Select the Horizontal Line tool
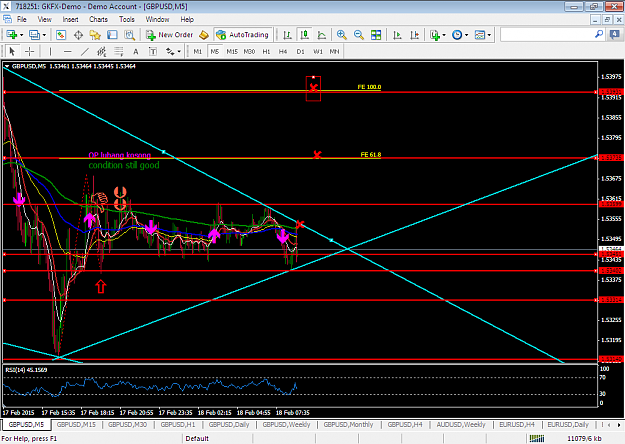The image size is (625, 444). pyautogui.click(x=68, y=51)
